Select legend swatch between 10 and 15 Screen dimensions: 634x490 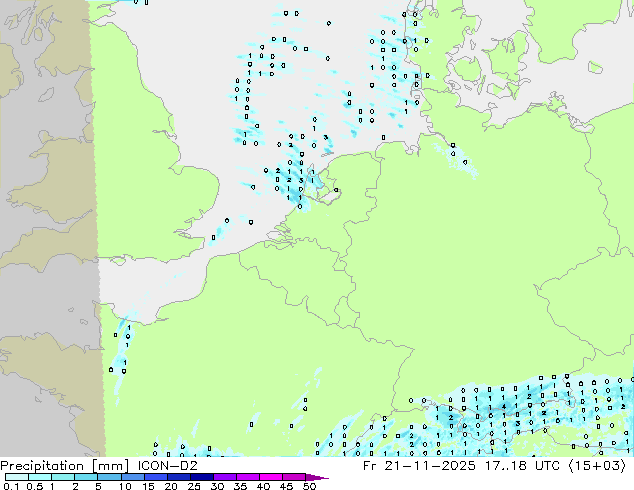tap(132, 477)
